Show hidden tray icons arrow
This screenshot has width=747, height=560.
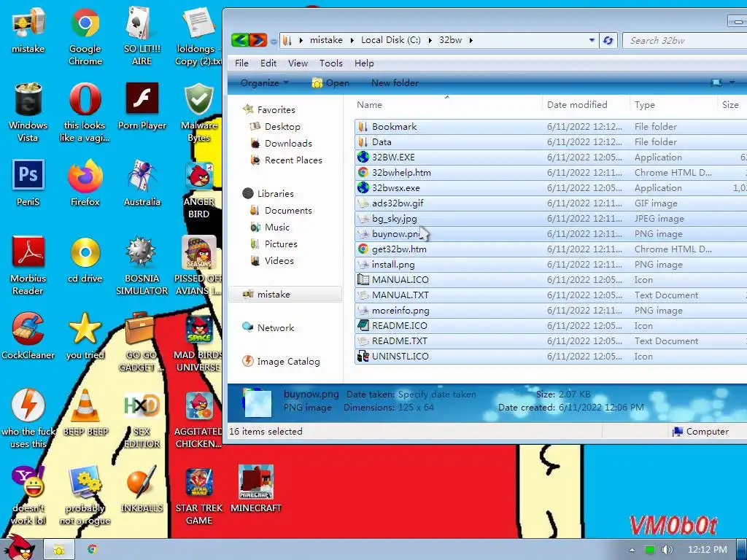click(632, 550)
